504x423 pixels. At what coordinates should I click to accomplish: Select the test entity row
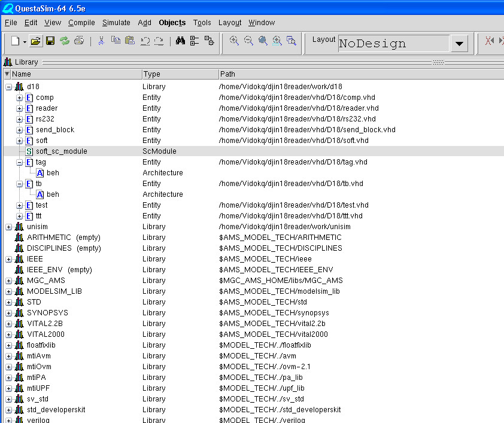[254, 205]
